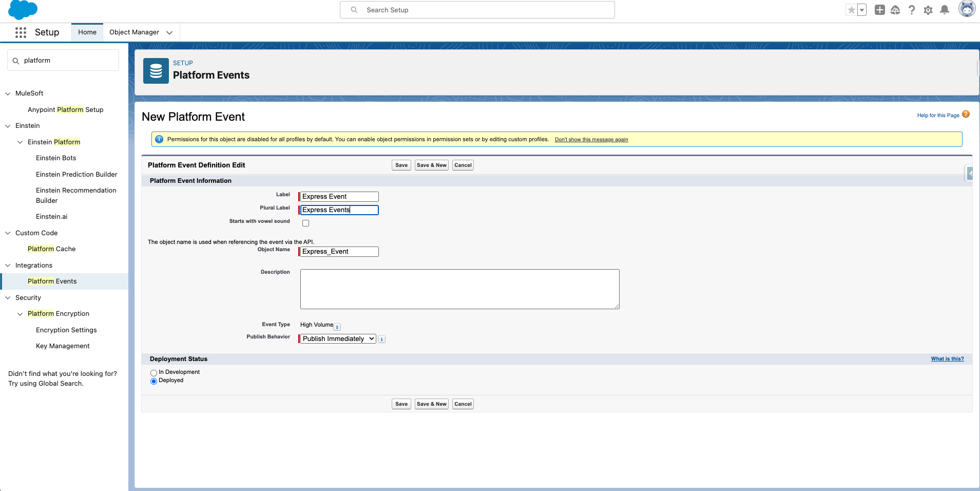Focus the Label input field
The height and width of the screenshot is (491, 980).
(x=339, y=197)
